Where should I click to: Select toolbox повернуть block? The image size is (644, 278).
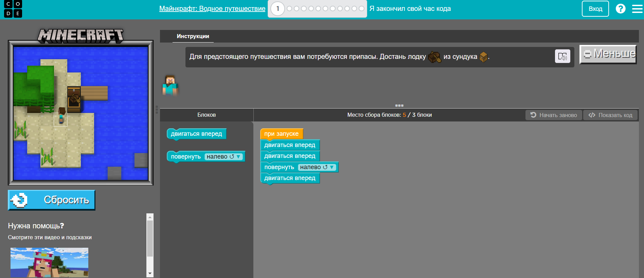tap(206, 157)
